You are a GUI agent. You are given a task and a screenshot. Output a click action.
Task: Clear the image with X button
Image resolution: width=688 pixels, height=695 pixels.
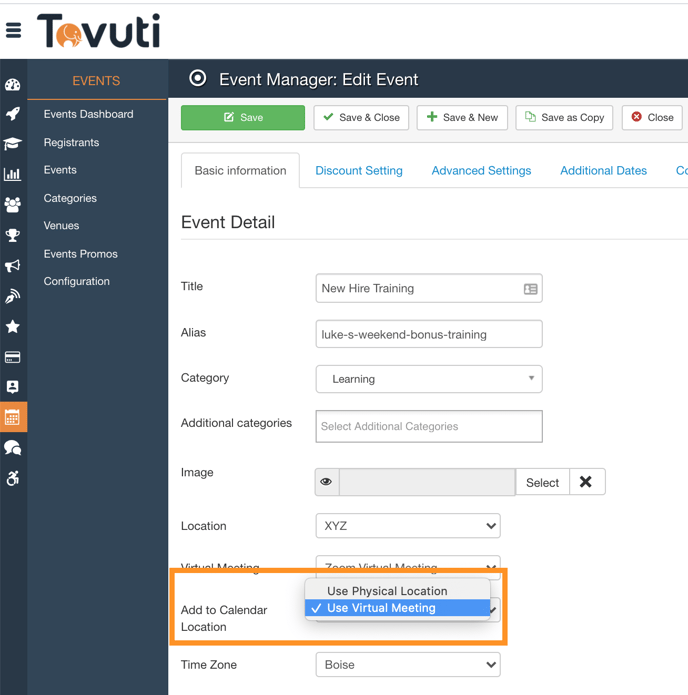point(586,482)
